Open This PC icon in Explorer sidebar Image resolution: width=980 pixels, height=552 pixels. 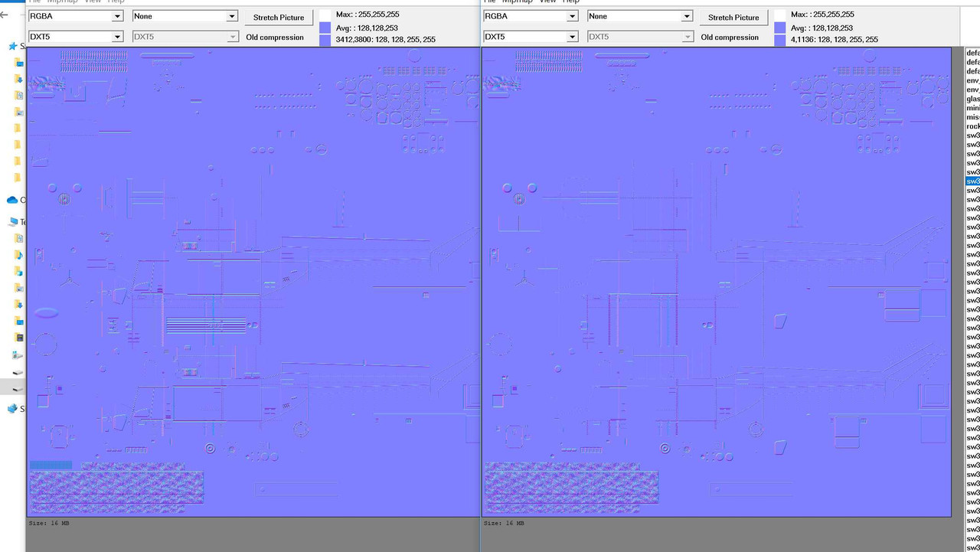[12, 222]
